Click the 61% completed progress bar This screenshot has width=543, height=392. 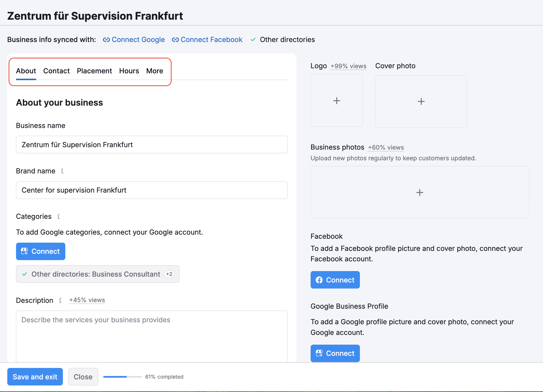pos(122,377)
